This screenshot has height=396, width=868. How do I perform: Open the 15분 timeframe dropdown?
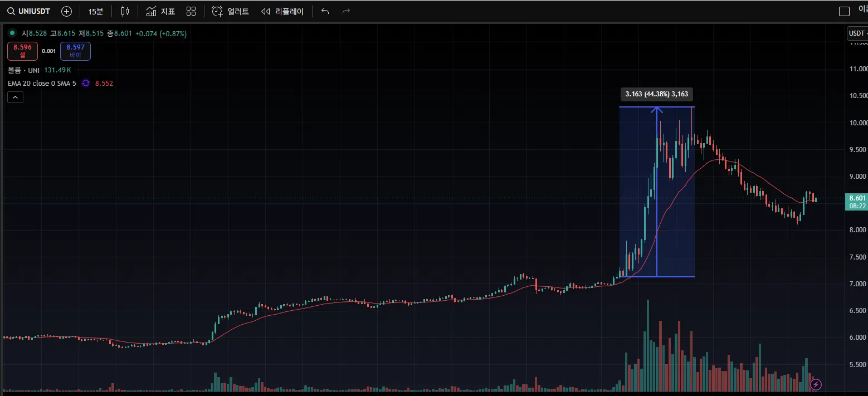(95, 11)
